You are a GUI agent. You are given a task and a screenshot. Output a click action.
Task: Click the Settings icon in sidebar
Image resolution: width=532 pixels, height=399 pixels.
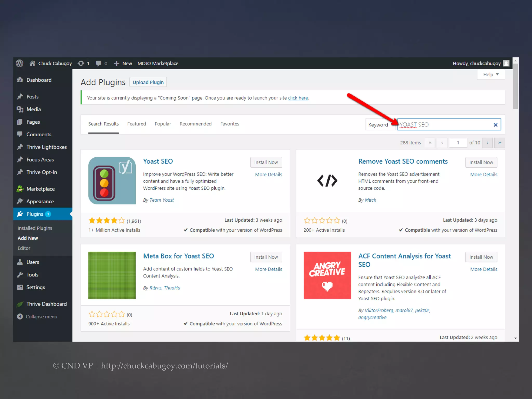pyautogui.click(x=20, y=287)
